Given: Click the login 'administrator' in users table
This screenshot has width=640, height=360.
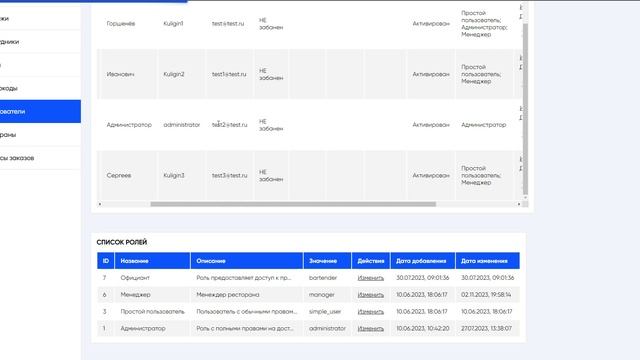Looking at the screenshot, I should [182, 125].
